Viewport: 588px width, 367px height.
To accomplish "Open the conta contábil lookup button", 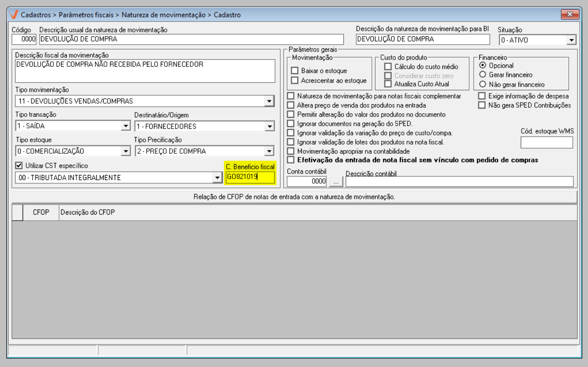I will [x=336, y=181].
